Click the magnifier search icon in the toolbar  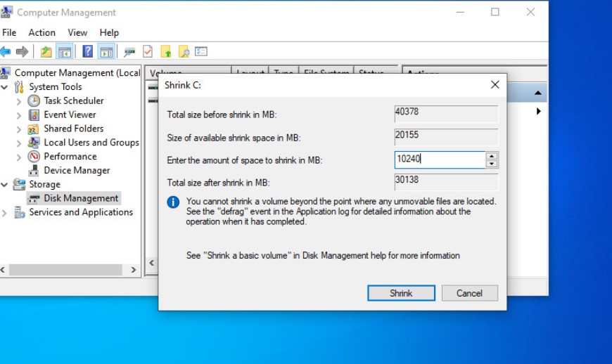pyautogui.click(x=184, y=51)
